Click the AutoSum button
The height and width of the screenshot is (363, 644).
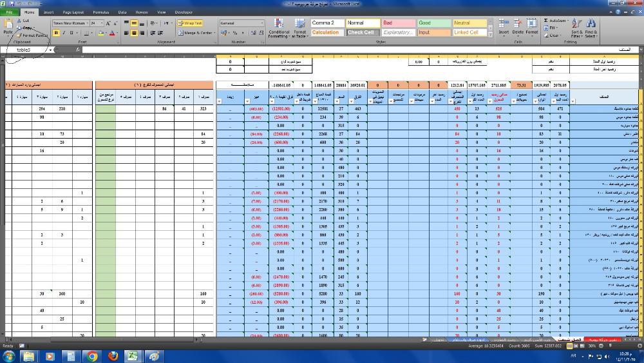pyautogui.click(x=555, y=21)
